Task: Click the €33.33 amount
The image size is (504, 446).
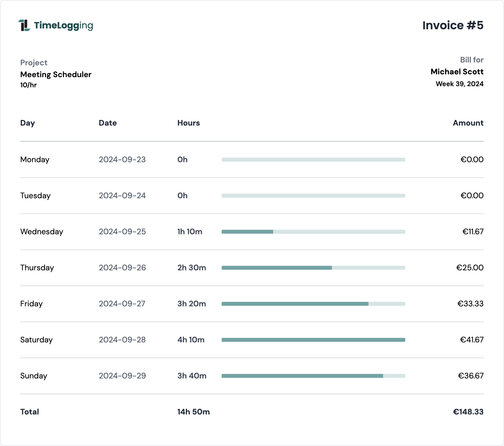Action: click(470, 304)
